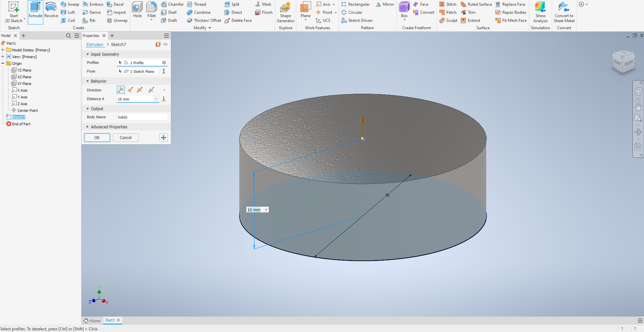The height and width of the screenshot is (332, 644).
Task: Toggle the preview eye icon in Properties
Action: [165, 44]
